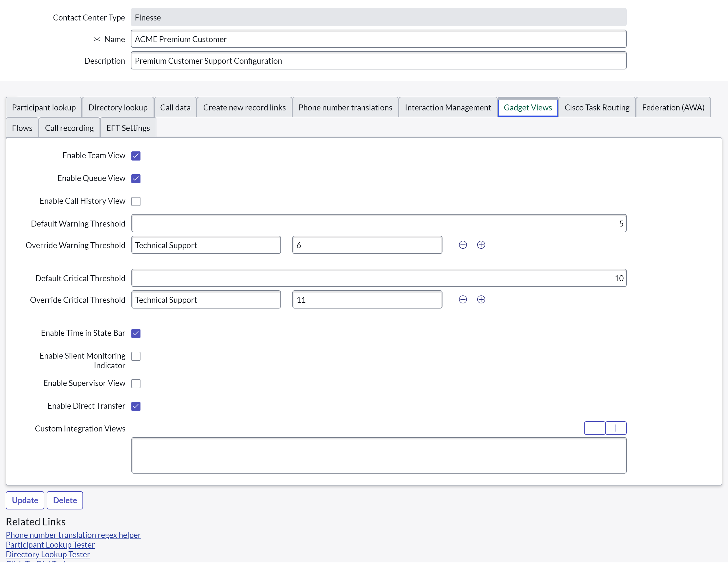
Task: Open the Participant lookup tab
Action: coord(44,107)
